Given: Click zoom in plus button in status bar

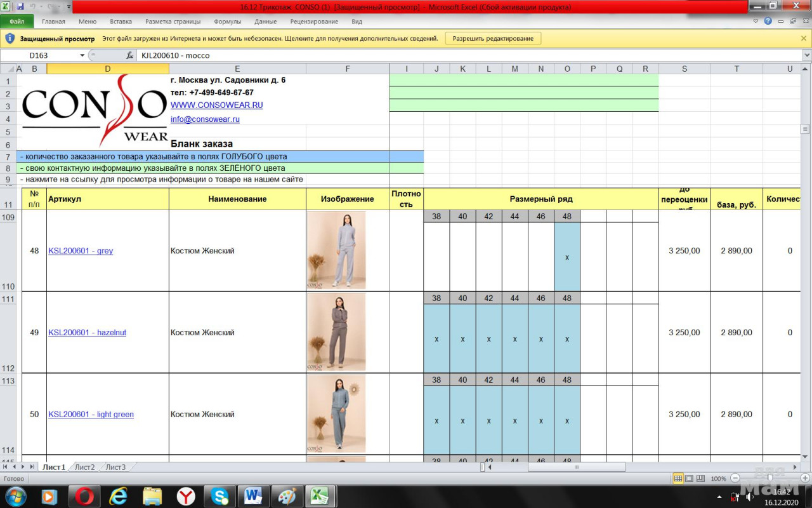Looking at the screenshot, I should (804, 478).
